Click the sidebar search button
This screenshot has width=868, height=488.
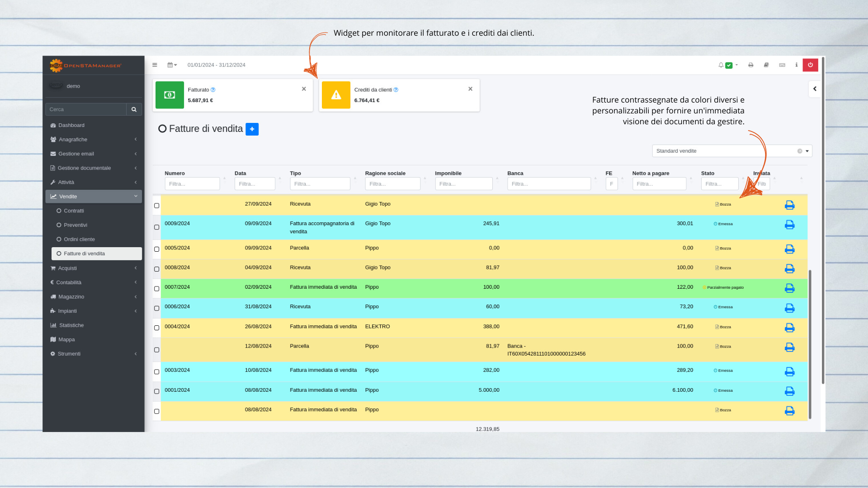pos(134,109)
